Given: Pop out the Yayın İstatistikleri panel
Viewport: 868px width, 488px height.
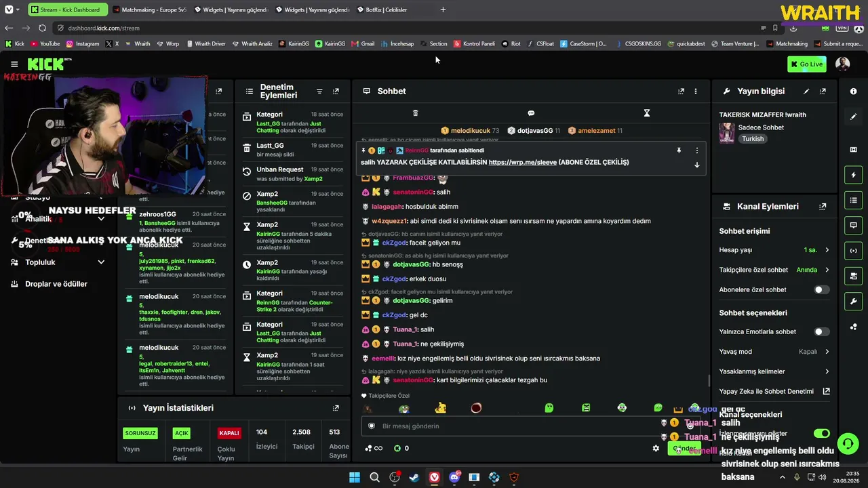Looking at the screenshot, I should click(336, 408).
